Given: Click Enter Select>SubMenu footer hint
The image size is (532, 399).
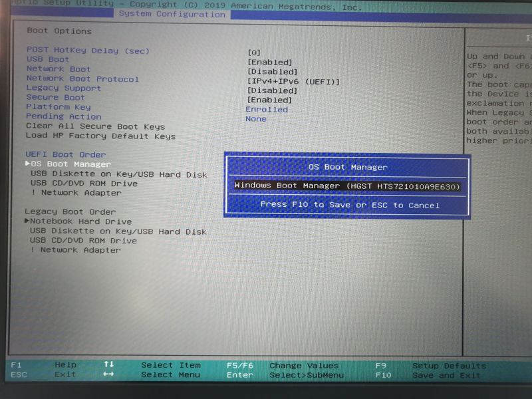Looking at the screenshot, I should 285,375.
